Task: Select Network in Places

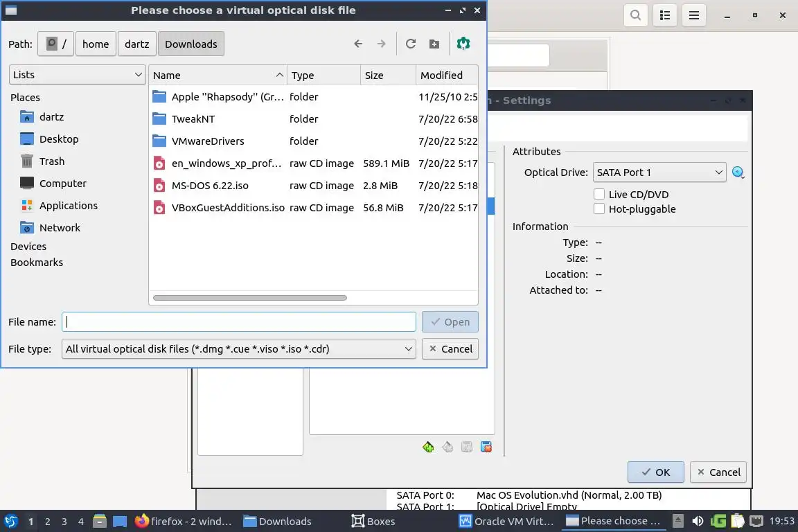Action: (x=51, y=228)
